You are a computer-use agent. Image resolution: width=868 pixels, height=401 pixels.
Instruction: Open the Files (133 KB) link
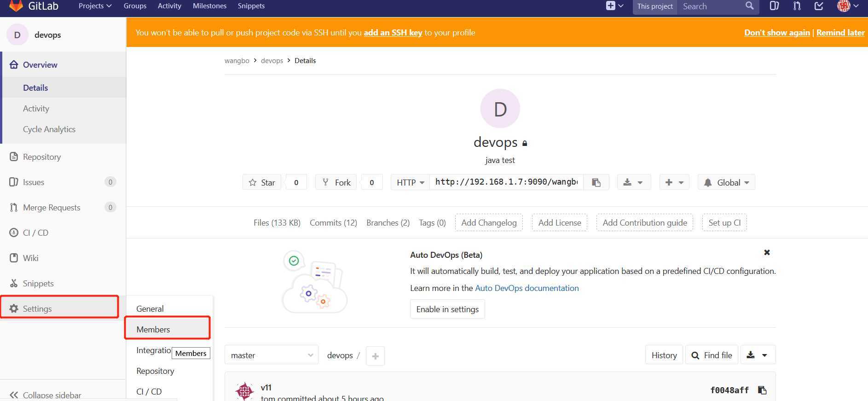[277, 223]
